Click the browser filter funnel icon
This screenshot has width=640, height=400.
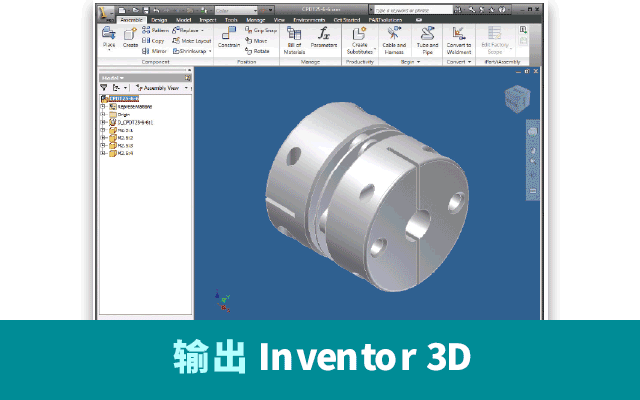tap(104, 88)
